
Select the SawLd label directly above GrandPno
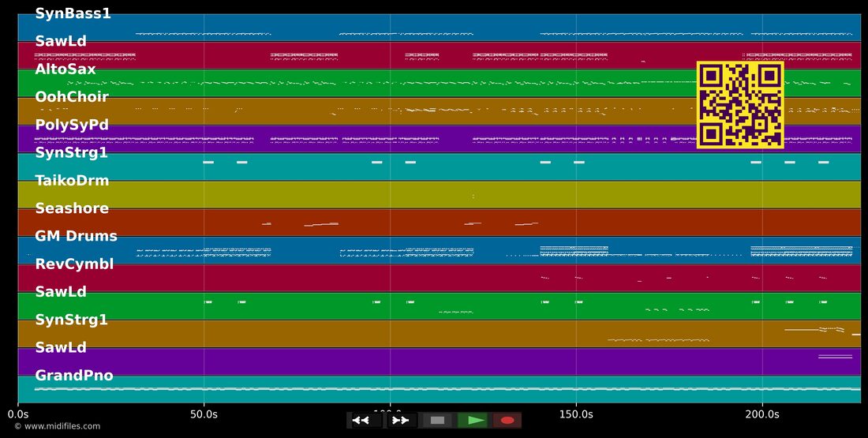tap(60, 347)
